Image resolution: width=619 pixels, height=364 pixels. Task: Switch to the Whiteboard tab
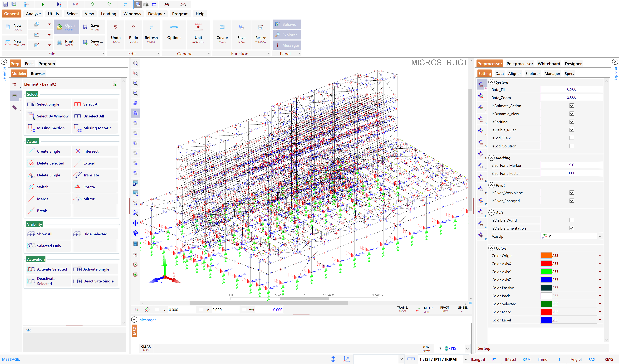click(x=549, y=64)
